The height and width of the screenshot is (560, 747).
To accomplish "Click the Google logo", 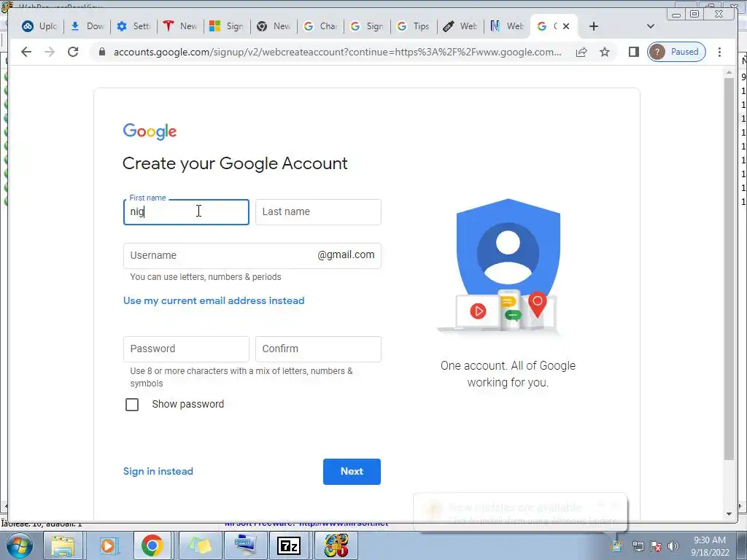I will pos(150,131).
